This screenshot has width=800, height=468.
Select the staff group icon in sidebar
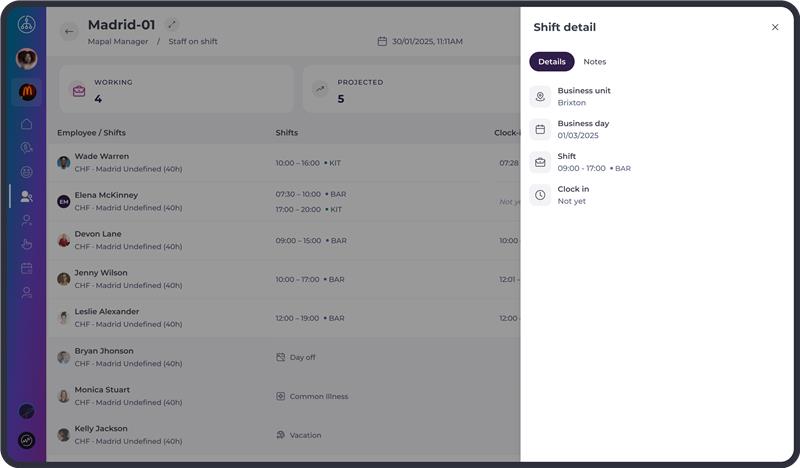(27, 197)
